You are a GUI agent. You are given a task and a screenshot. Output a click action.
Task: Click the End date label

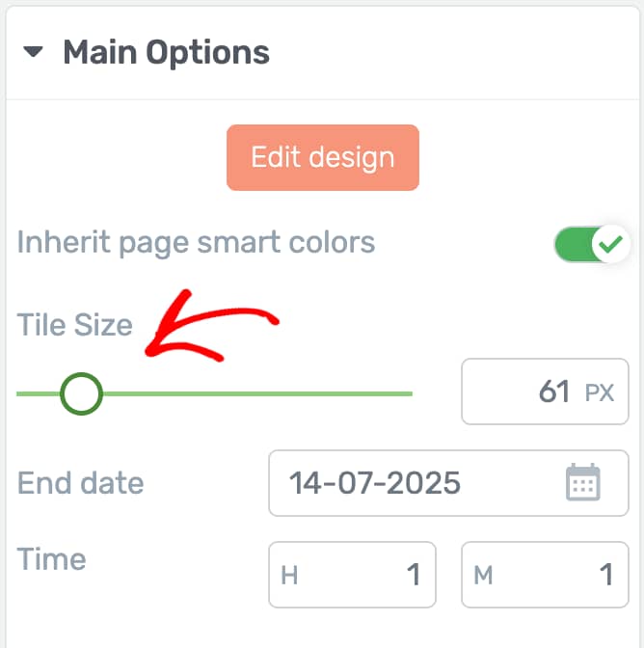80,483
